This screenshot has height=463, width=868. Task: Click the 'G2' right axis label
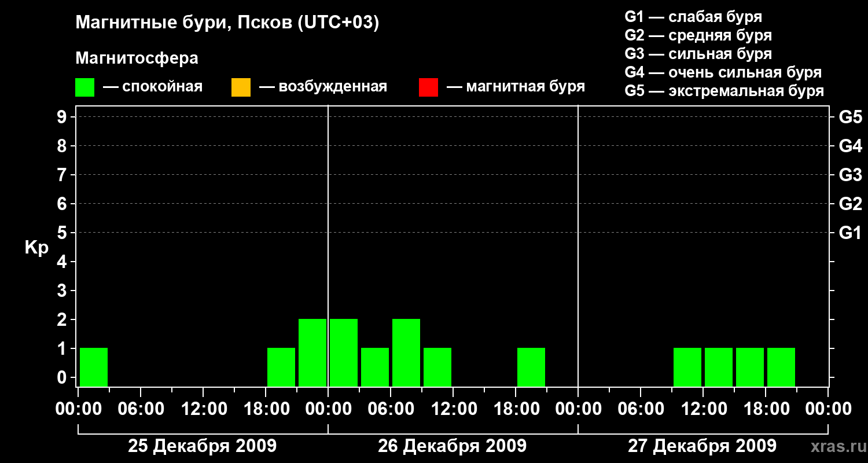(850, 204)
